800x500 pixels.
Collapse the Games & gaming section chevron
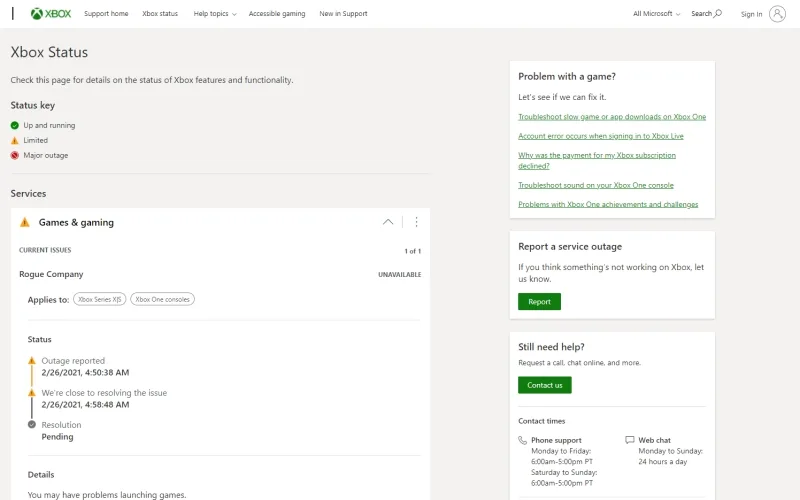[388, 222]
